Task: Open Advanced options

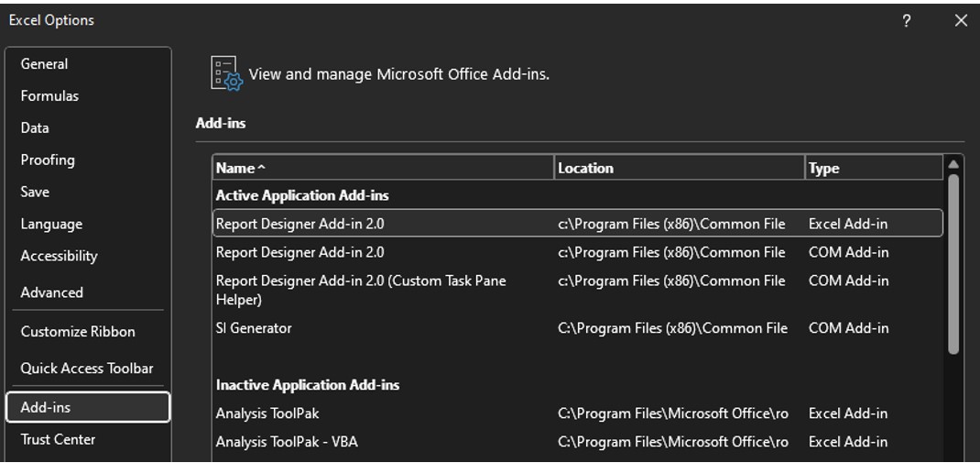Action: point(88,292)
